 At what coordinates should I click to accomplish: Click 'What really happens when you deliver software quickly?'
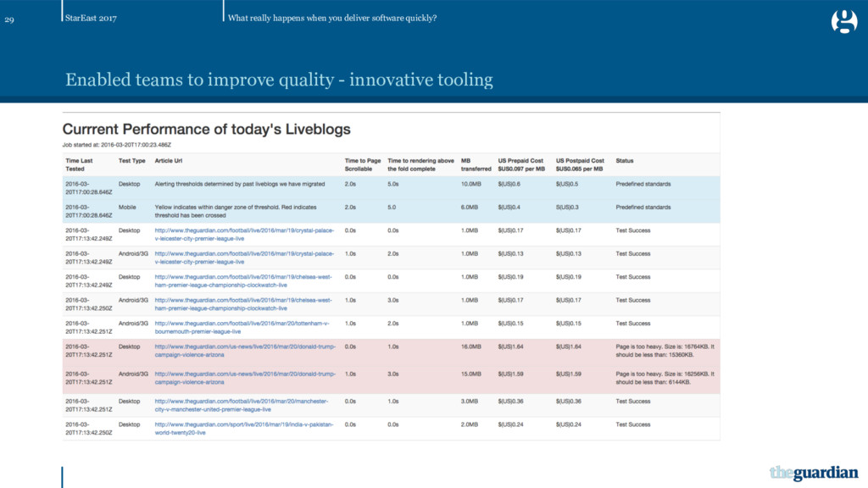point(332,19)
